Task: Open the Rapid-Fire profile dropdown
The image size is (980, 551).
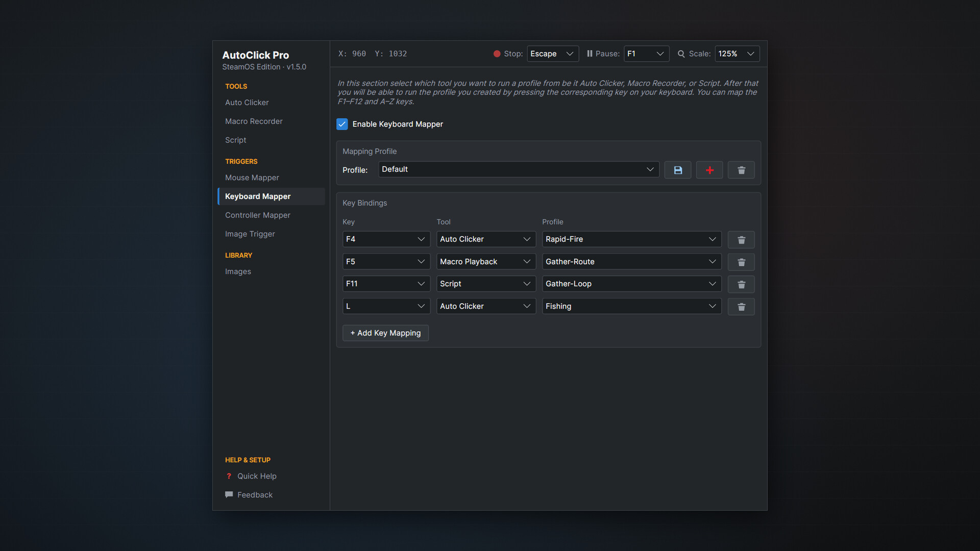Action: coord(631,239)
